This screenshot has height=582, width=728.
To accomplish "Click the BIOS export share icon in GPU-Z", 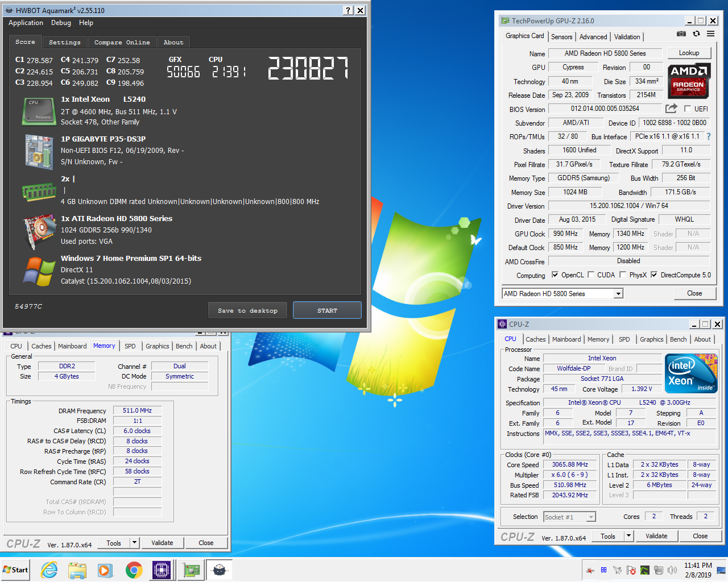I will [x=672, y=108].
